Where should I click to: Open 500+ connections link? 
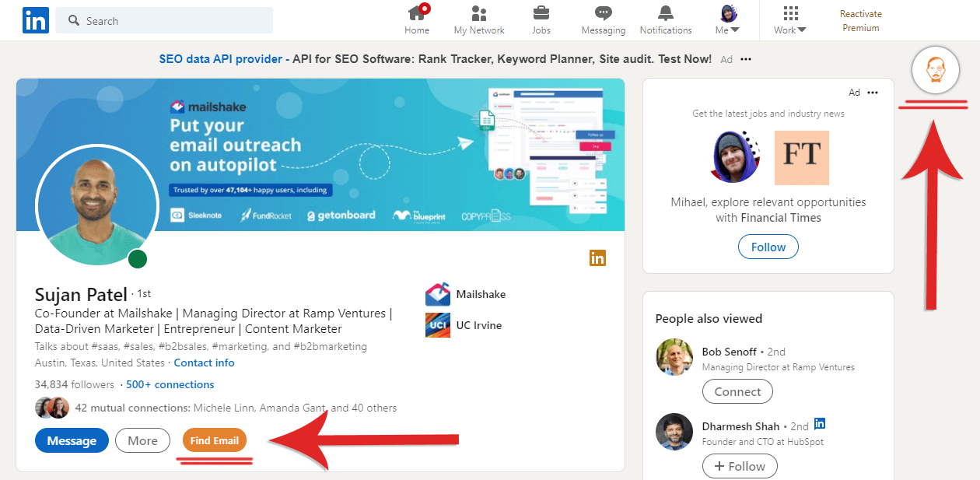click(170, 384)
